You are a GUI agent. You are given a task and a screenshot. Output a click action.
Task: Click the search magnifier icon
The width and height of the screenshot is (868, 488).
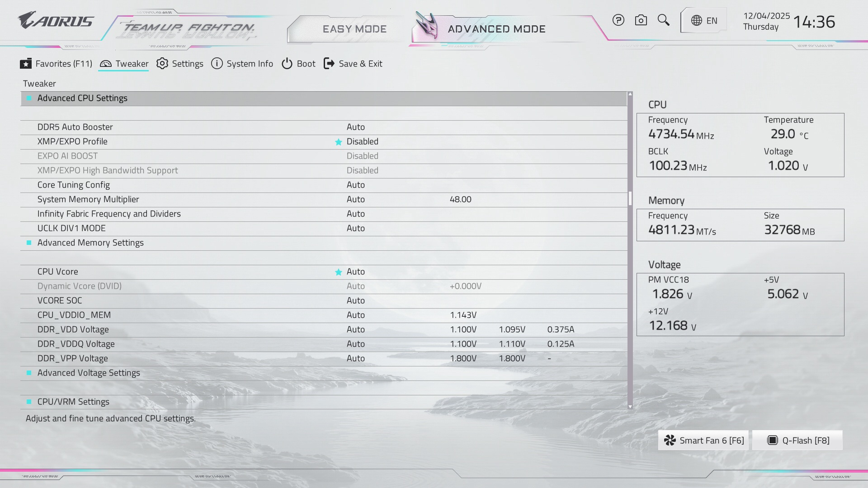(663, 20)
